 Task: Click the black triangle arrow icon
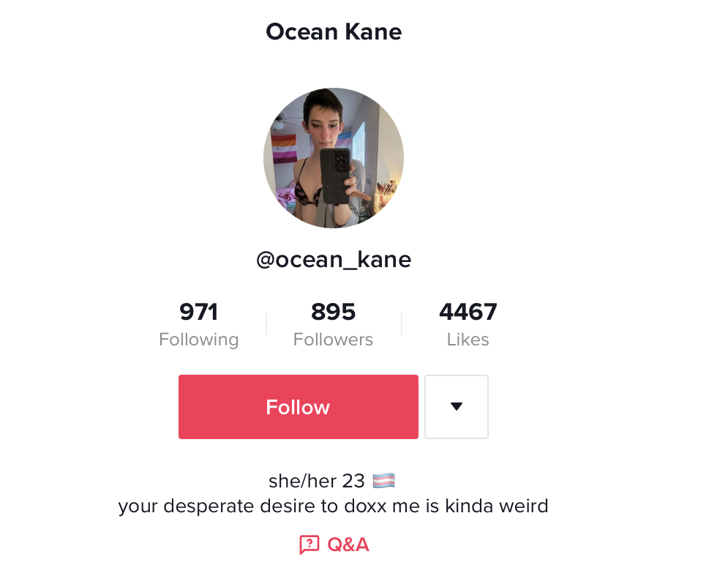click(457, 406)
